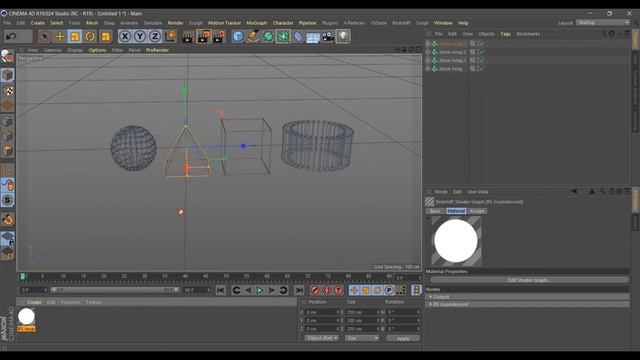Add a Camera object
Screen dimensions: 640x360
pyautogui.click(x=328, y=37)
